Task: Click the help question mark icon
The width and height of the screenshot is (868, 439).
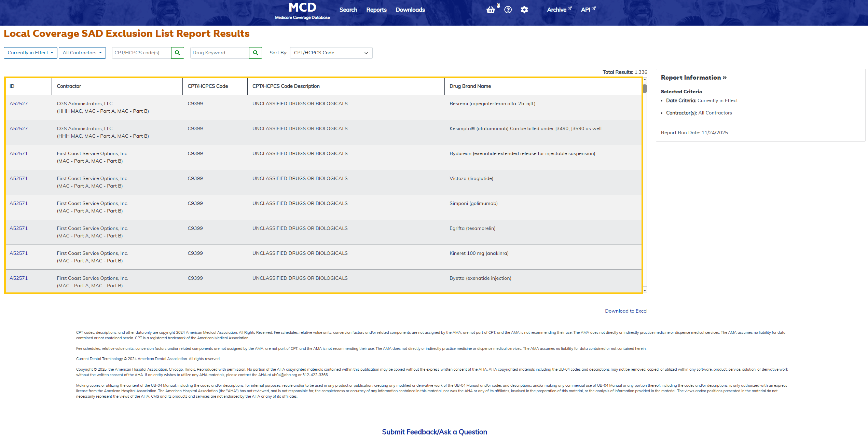Action: 508,9
